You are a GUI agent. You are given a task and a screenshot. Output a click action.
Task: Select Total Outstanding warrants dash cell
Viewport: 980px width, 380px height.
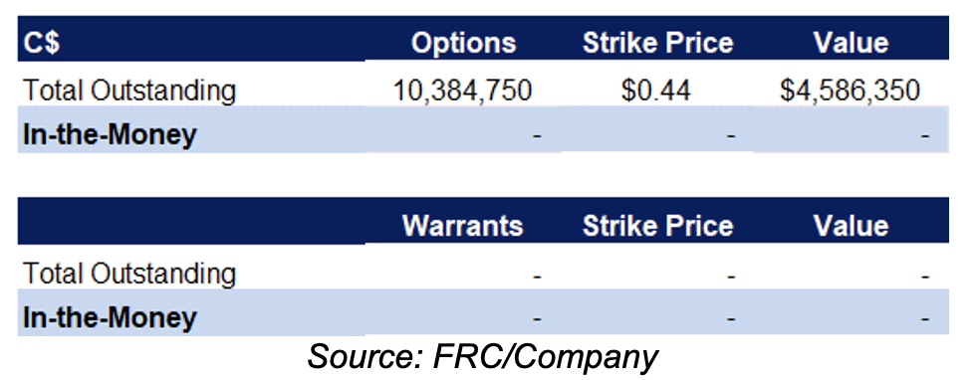coord(537,275)
